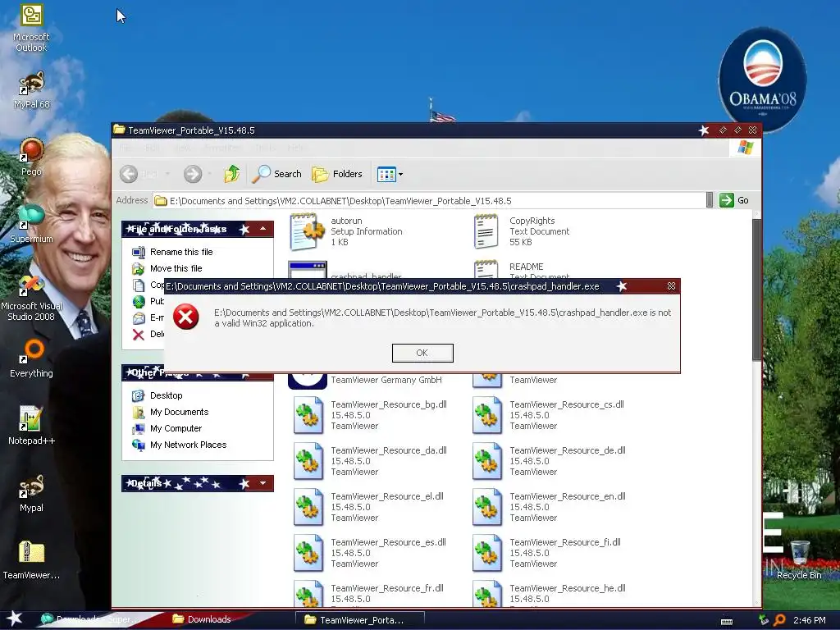Open My Documents in Other Places

coord(179,412)
